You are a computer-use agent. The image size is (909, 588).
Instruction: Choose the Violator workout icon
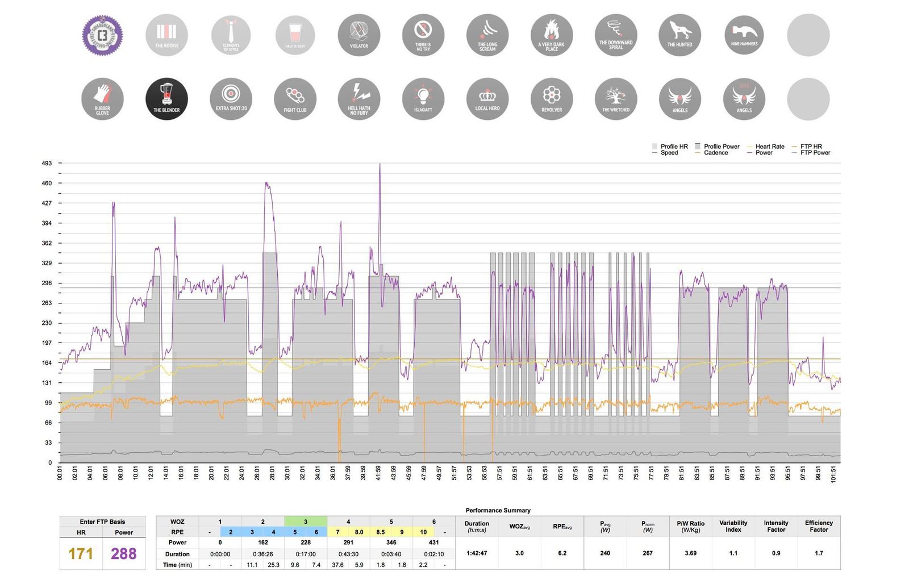point(358,35)
